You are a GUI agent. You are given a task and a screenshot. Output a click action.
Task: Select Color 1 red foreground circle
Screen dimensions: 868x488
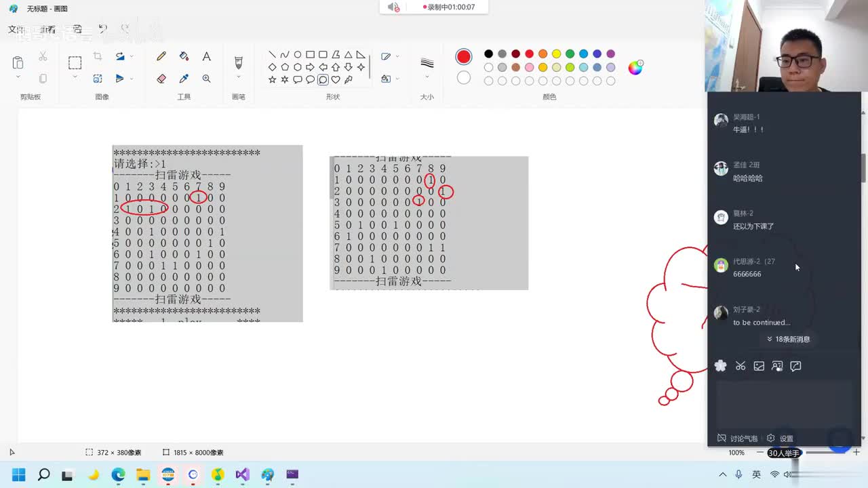click(x=464, y=57)
